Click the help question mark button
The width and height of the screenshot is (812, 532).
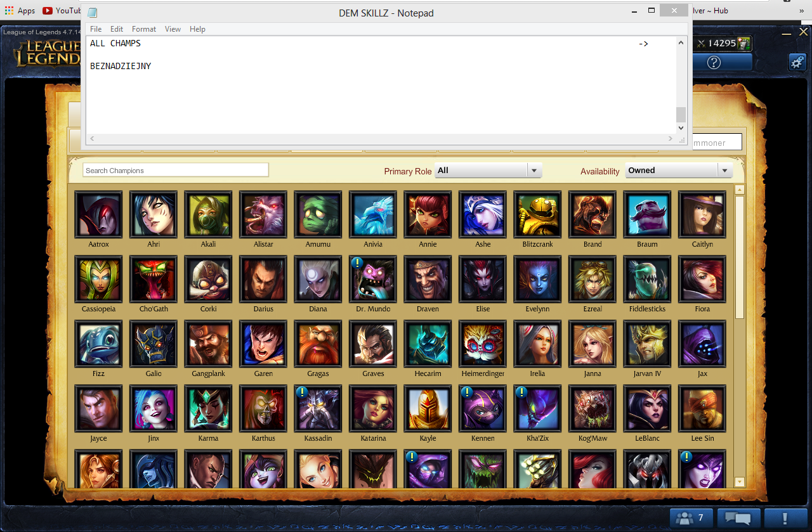(714, 62)
